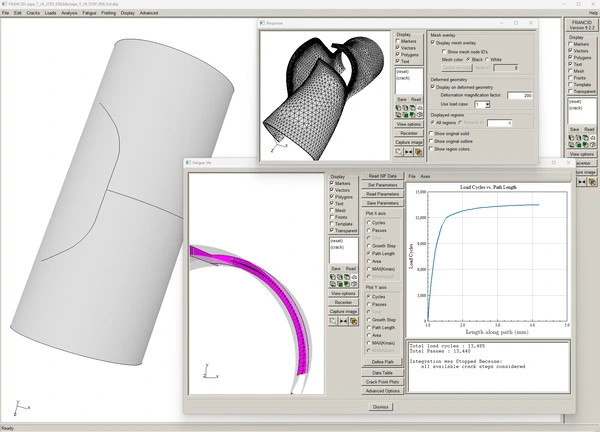Click second view icon, top row, Response window
This screenshot has height=432, width=600.
point(405,108)
